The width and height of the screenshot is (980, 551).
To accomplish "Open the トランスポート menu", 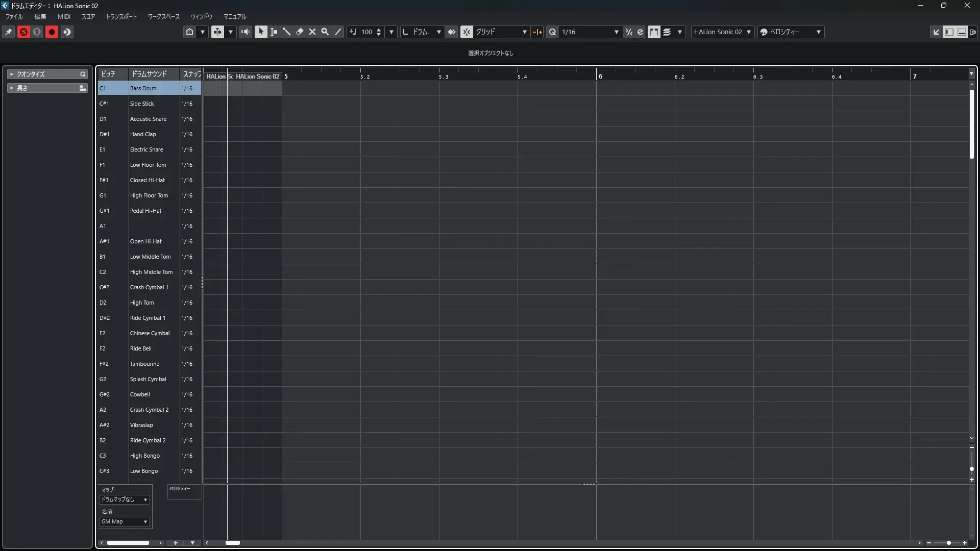I will [x=121, y=16].
